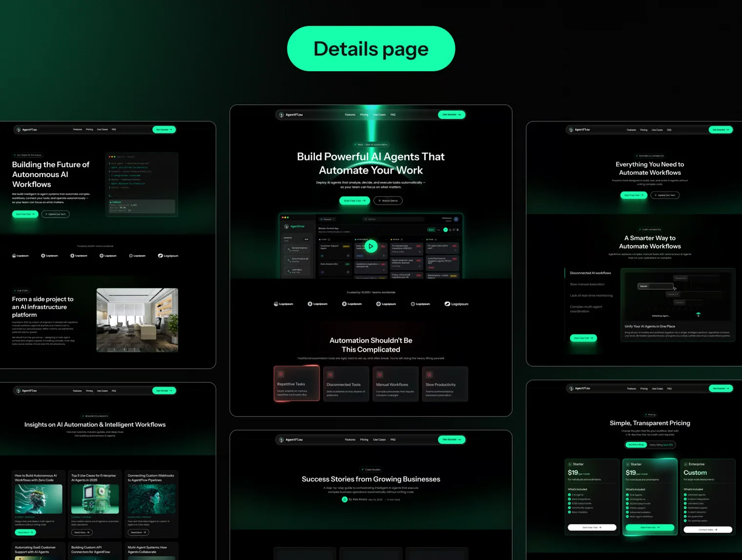Click Read More on the Top 5 Use Cases article

[x=82, y=532]
